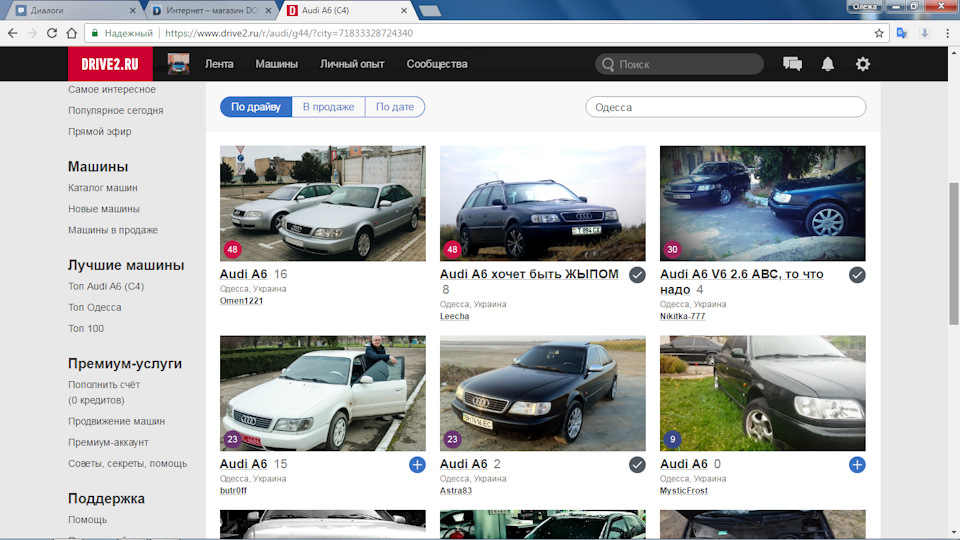The height and width of the screenshot is (540, 960).
Task: Open Популярное сегодня sidebar link
Action: 116,110
